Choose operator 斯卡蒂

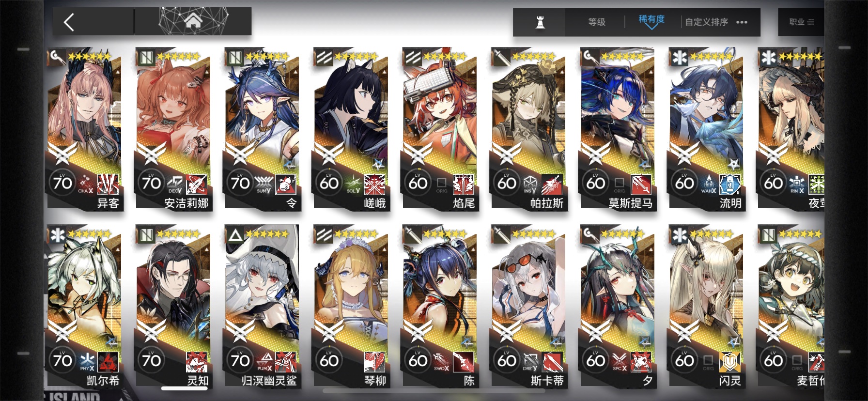[528, 306]
